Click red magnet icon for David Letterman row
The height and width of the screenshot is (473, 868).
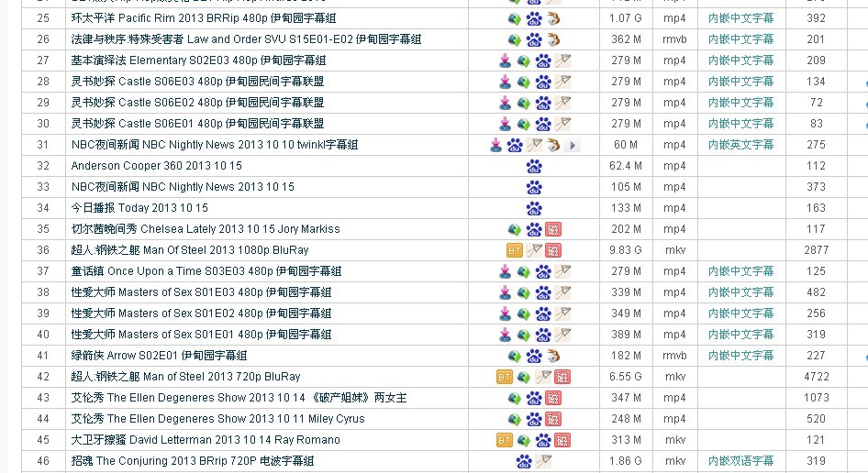click(562, 440)
